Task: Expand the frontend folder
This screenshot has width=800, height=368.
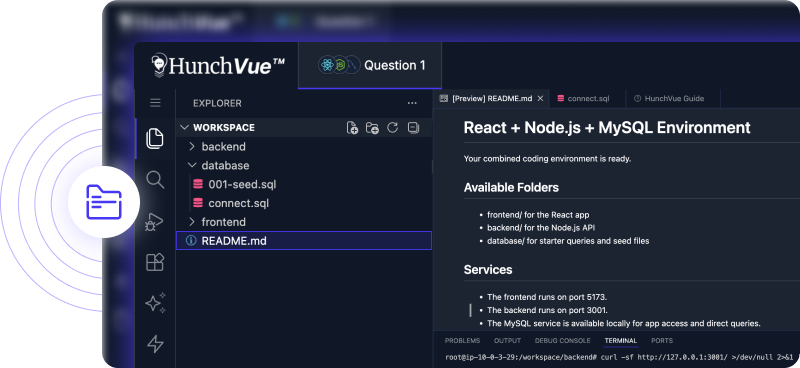Action: coord(304,222)
